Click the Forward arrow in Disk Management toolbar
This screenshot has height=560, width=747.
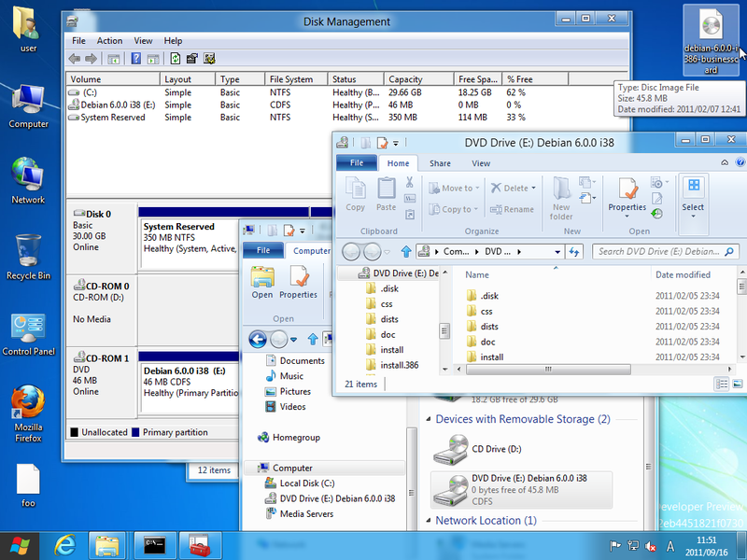click(x=91, y=59)
